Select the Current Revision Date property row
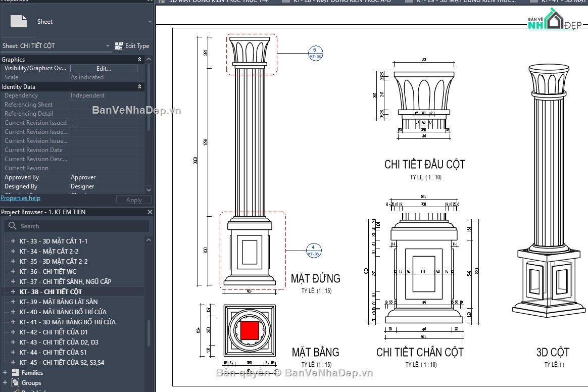The image size is (588, 392). pos(72,150)
